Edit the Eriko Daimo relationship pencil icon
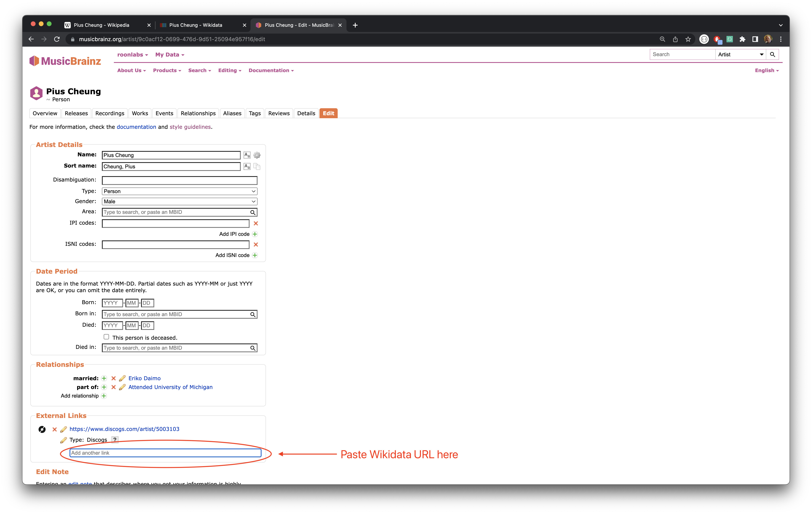Viewport: 812px width, 514px height. pos(122,378)
